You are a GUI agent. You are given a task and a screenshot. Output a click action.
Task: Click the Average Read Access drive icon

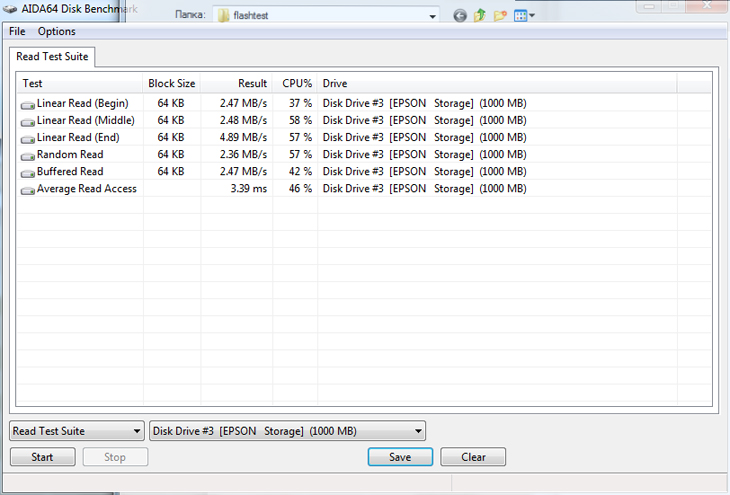click(27, 190)
